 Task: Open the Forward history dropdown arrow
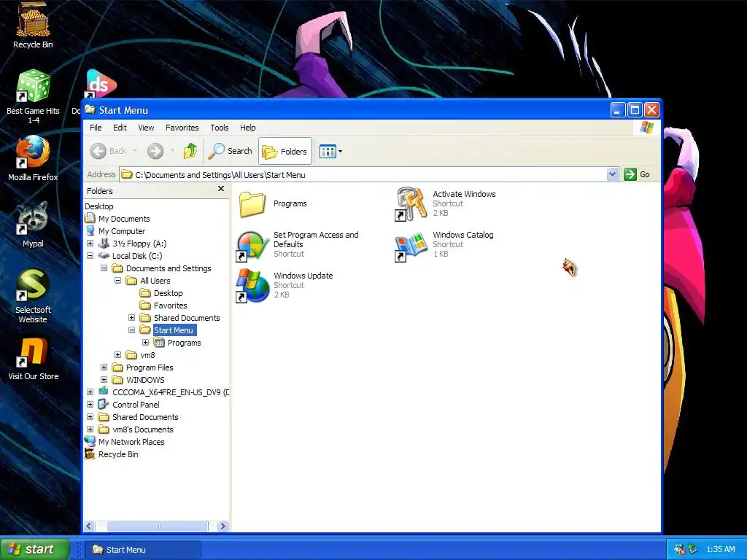[x=172, y=151]
